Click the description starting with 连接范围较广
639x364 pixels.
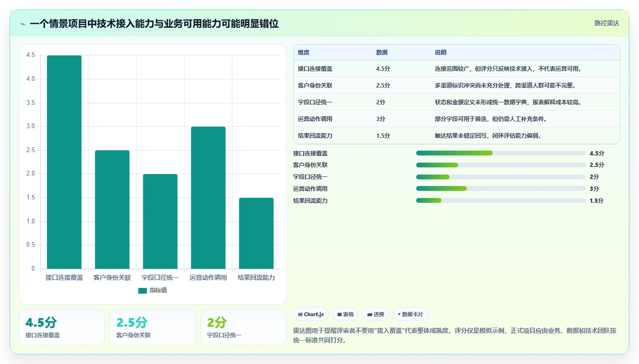pos(508,69)
